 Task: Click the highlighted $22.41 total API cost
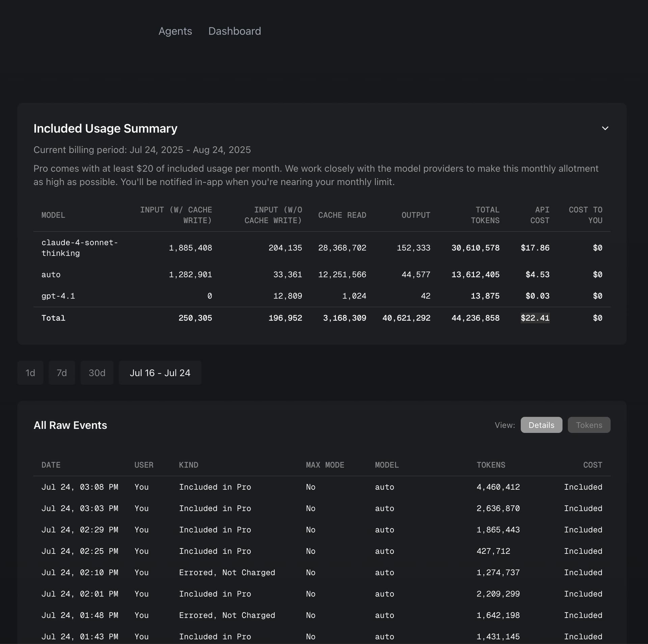535,318
